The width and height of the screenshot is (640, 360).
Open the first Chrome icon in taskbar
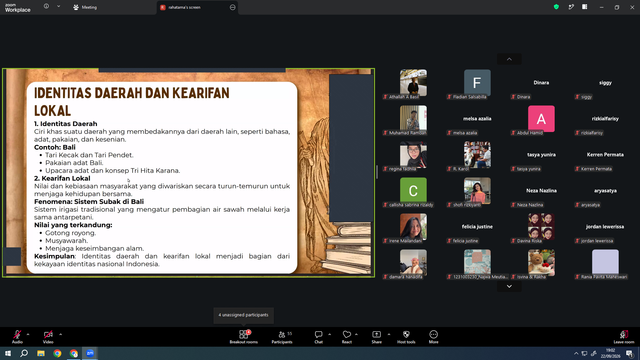(57, 353)
